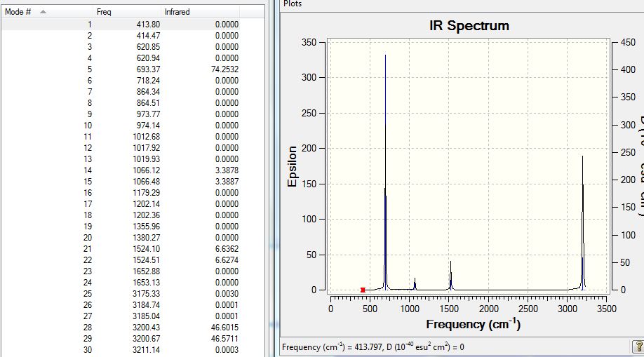The image size is (644, 357).
Task: Select mode 22 frequency 1524.51
Action: coord(146,260)
